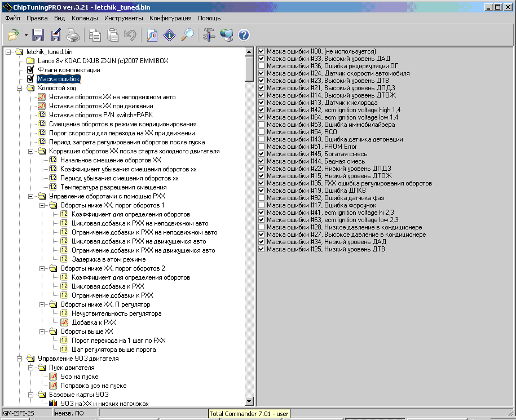Uncheck error mask #13 Датчик кислорода

262,103
